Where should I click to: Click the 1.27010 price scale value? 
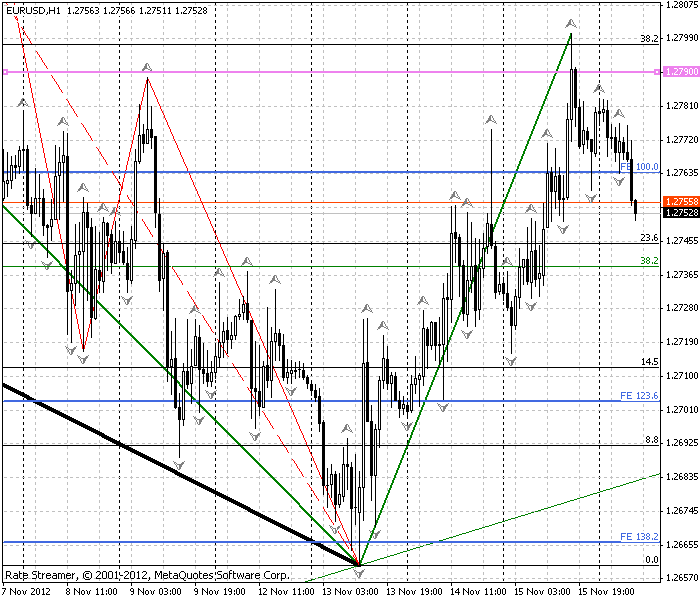[682, 409]
